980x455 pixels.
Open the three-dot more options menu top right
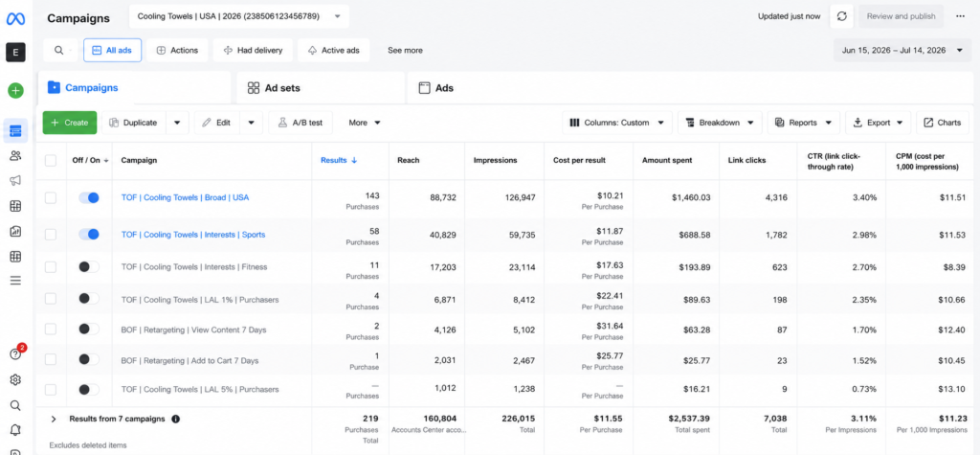point(961,17)
